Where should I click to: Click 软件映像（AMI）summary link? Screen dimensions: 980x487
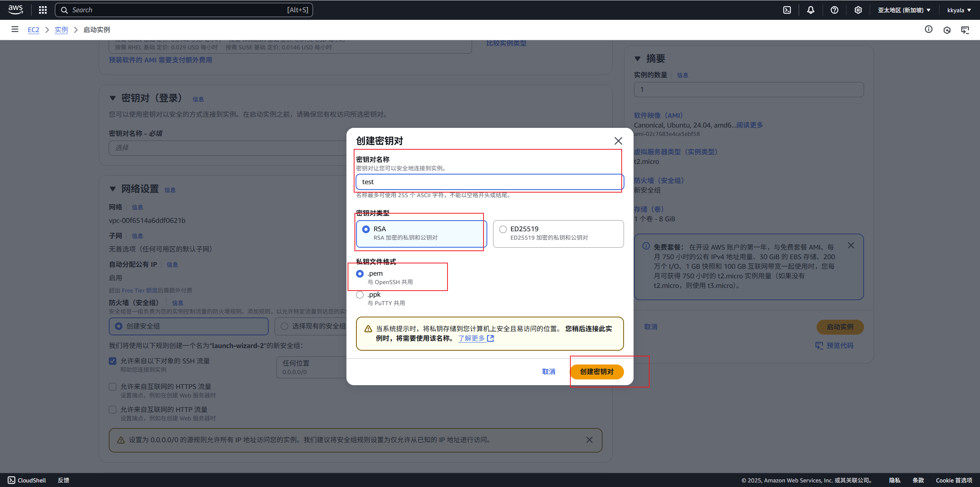(658, 116)
